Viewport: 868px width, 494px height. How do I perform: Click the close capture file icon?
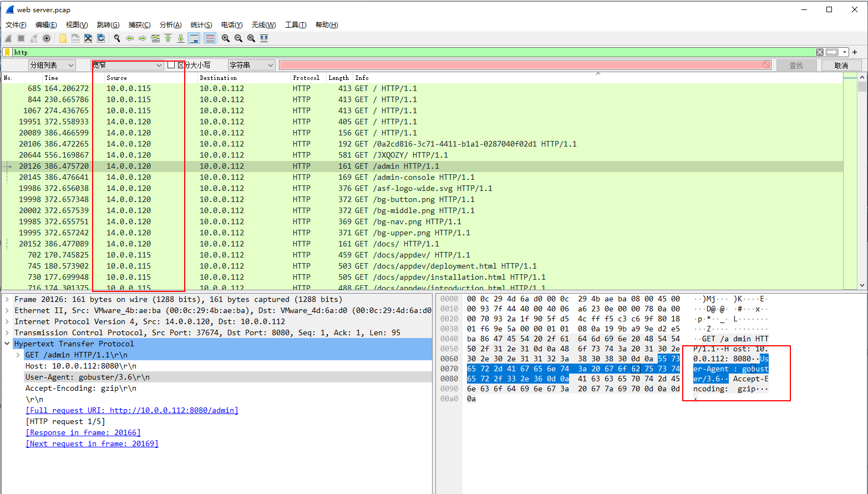point(88,38)
